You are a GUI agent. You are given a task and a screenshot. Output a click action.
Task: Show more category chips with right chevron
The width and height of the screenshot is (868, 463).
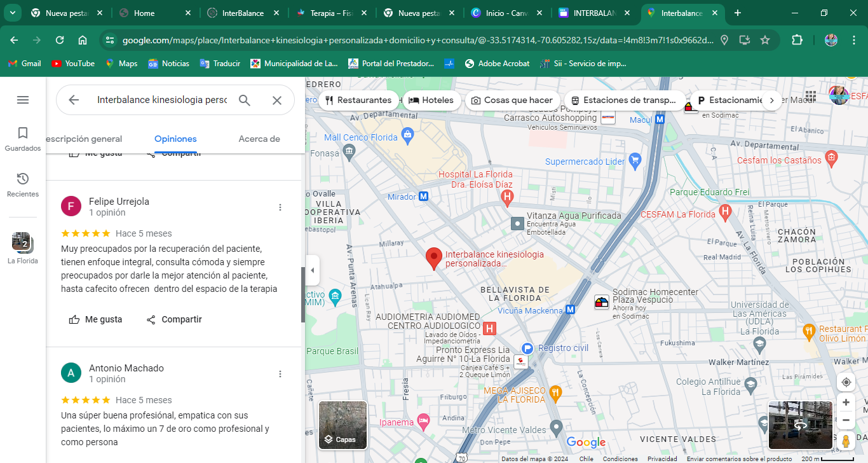pos(772,100)
